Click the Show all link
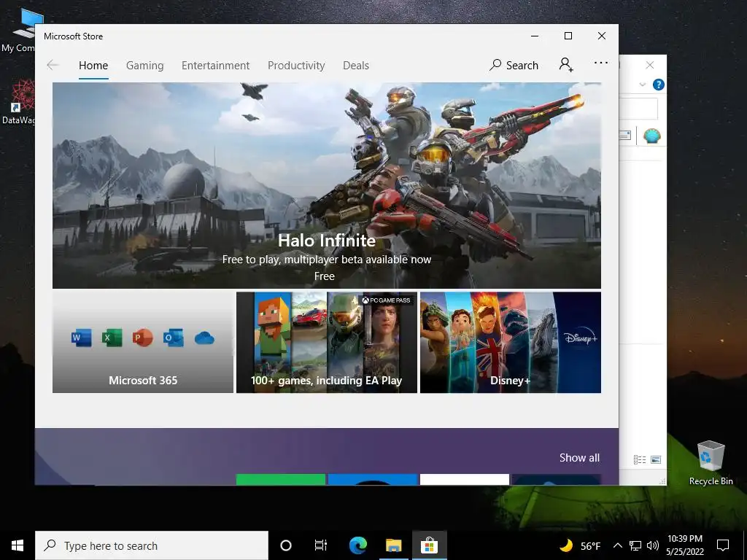This screenshot has height=560, width=747. point(579,458)
